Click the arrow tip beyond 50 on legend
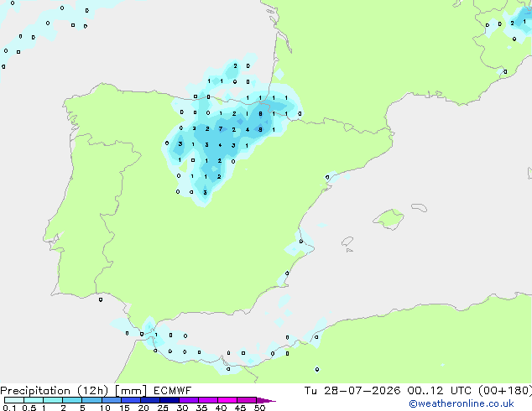Viewport: 532px width, 411px height. [x=266, y=400]
